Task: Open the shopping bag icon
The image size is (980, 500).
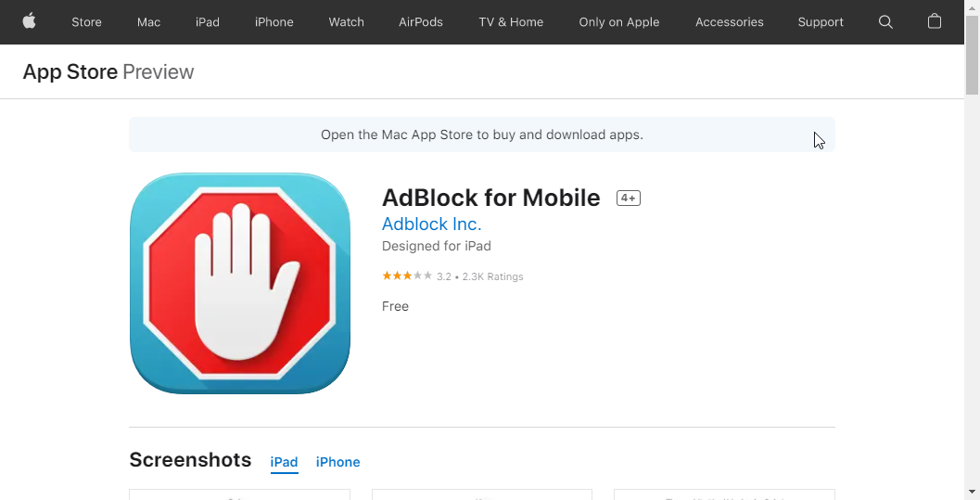Action: (x=935, y=21)
